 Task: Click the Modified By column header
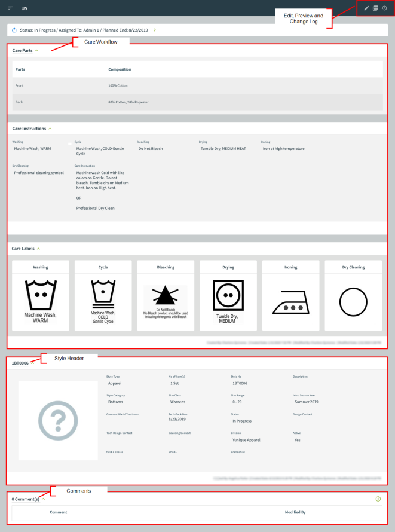[x=295, y=512]
